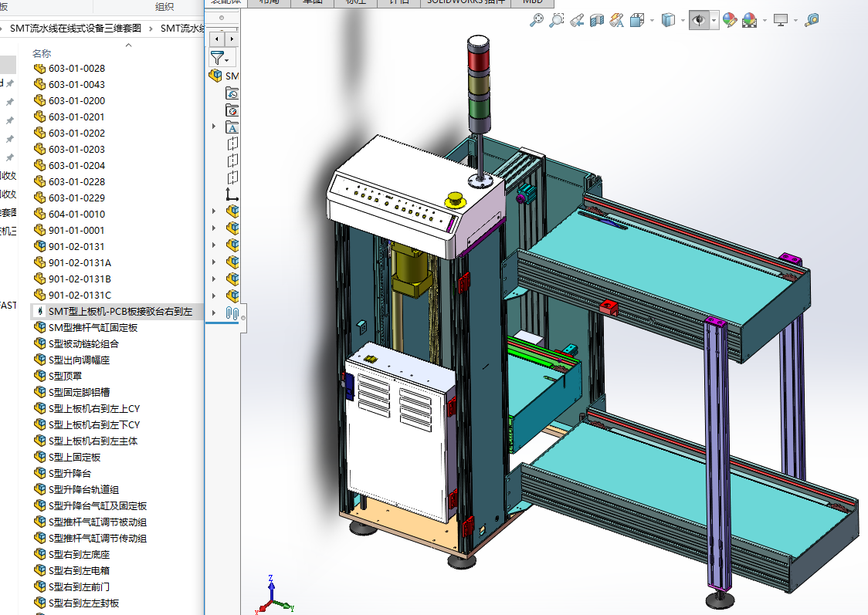This screenshot has height=615, width=868.
Task: Select the Zoom to Area tool
Action: (x=556, y=21)
